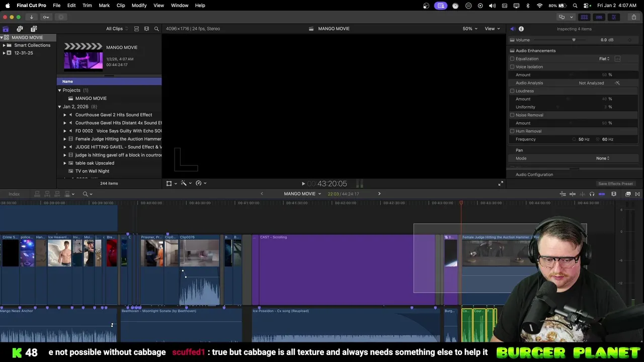Expand the table oak Upscaled clip

[x=64, y=163]
